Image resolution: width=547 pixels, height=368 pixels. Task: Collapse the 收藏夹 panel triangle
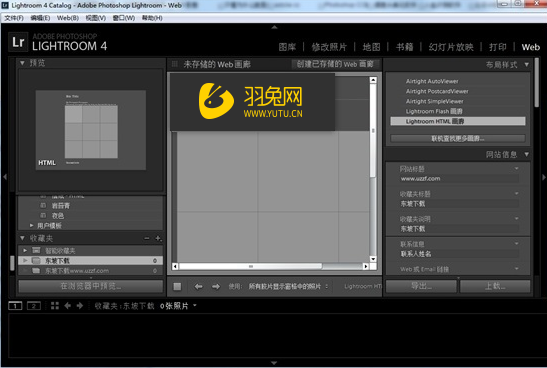pyautogui.click(x=22, y=238)
